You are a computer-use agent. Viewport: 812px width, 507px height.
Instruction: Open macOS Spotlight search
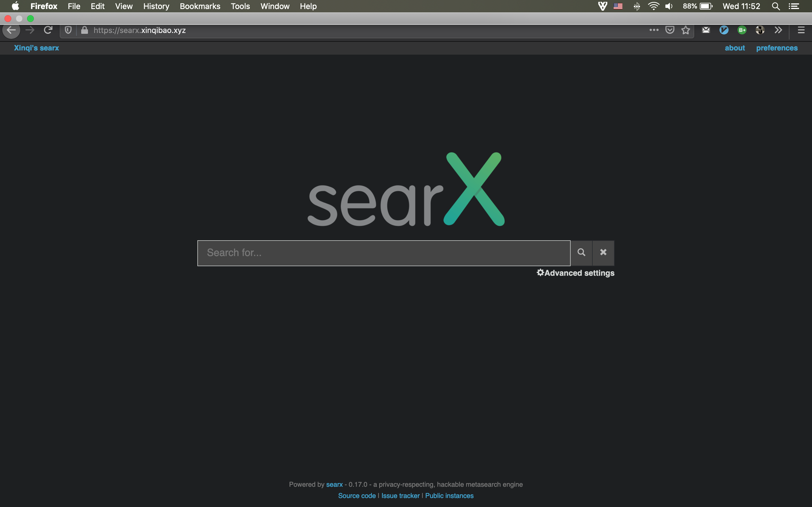click(x=775, y=6)
